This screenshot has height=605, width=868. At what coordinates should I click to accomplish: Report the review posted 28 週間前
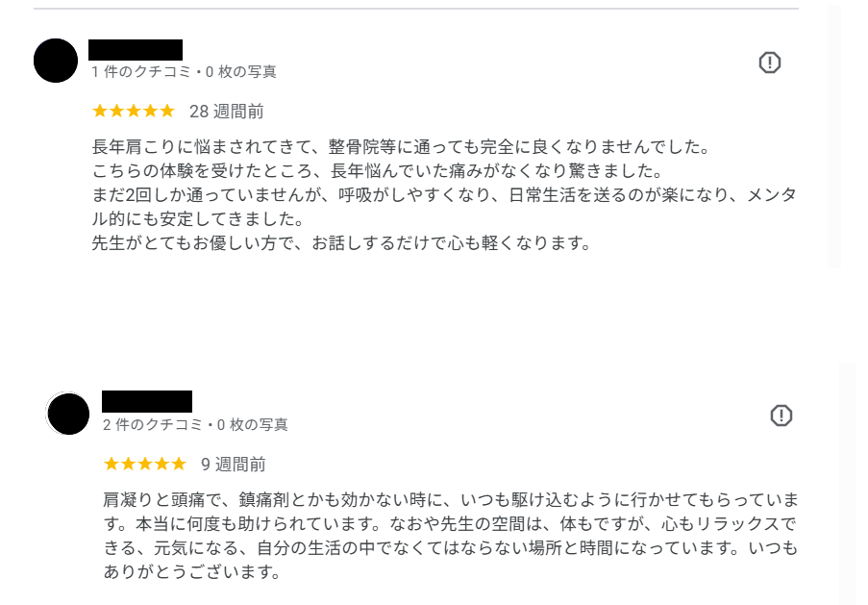click(769, 63)
